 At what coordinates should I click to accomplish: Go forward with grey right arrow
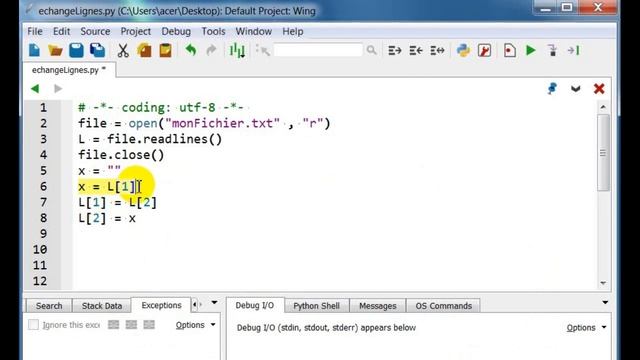58,89
